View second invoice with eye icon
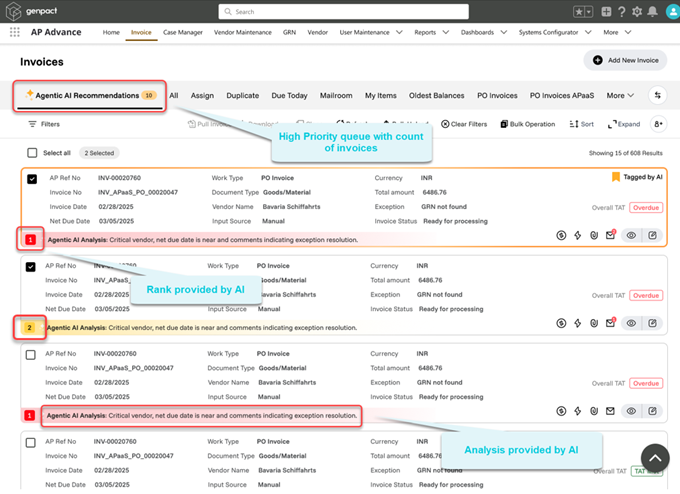680x494 pixels. (x=631, y=324)
